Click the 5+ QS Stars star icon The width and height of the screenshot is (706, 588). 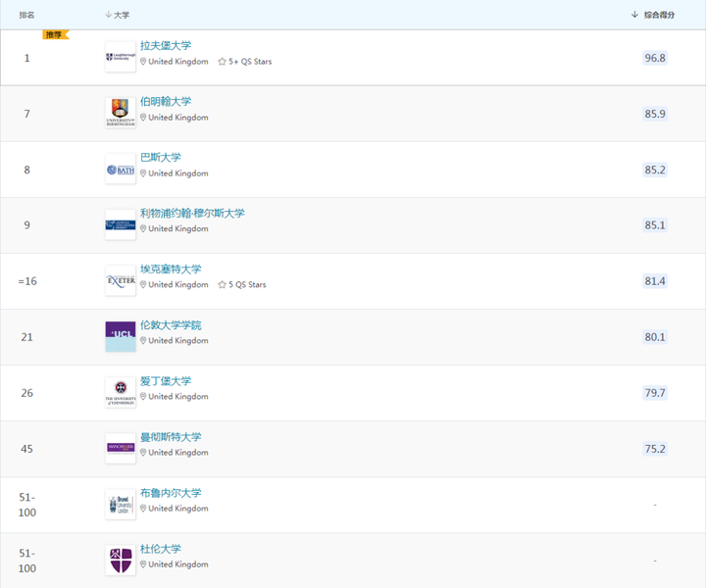coord(222,61)
